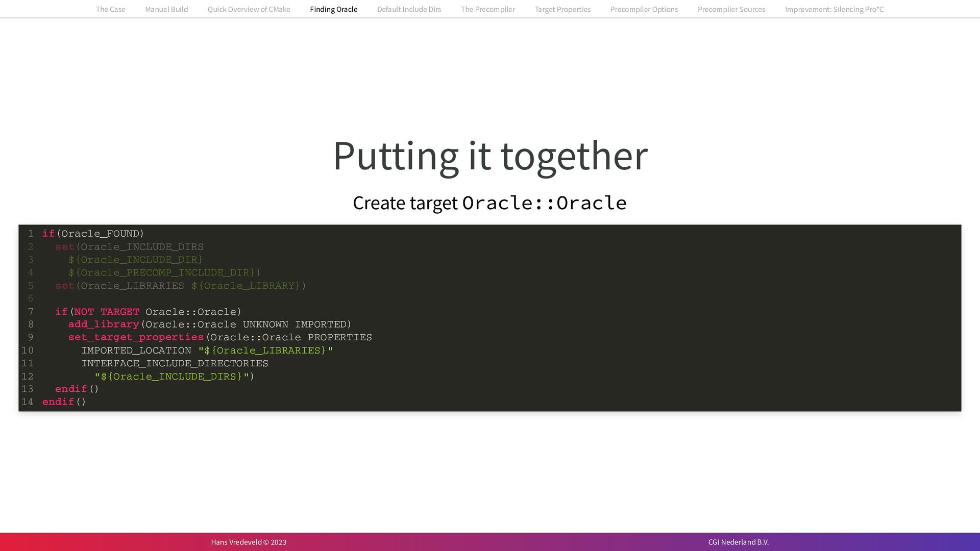Viewport: 980px width, 551px height.
Task: Click the if(Oracle_FOUND) code line
Action: pos(93,234)
